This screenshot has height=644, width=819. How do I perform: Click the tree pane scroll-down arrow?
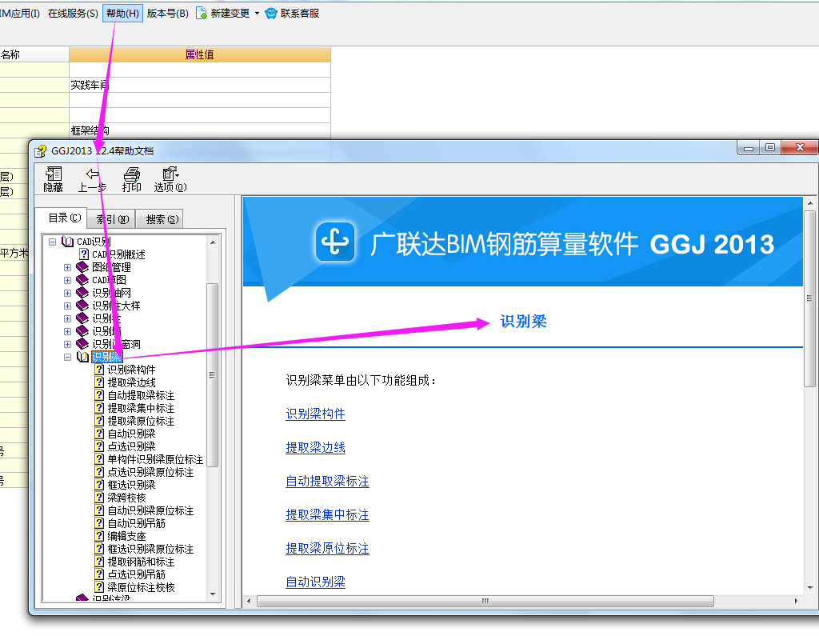tap(213, 594)
